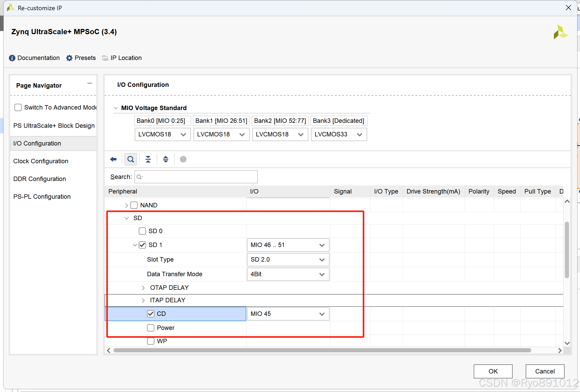Open the Documentation info icon
This screenshot has height=392, width=580.
point(12,58)
